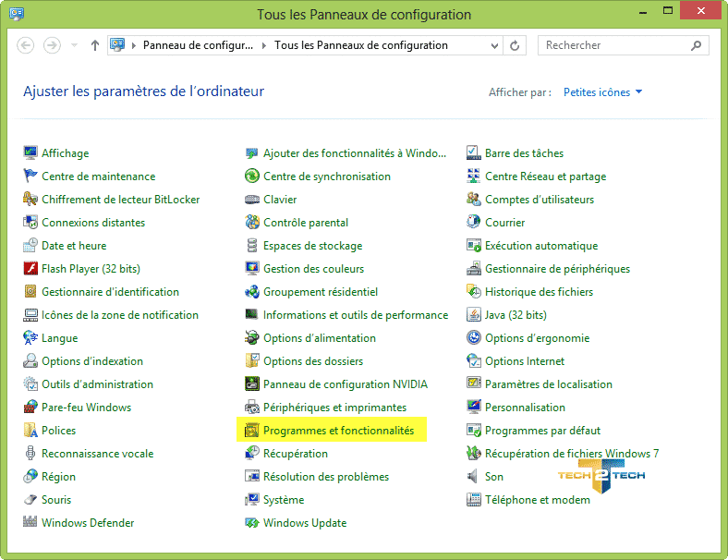Click the Options Internet globe icon

coord(474,360)
